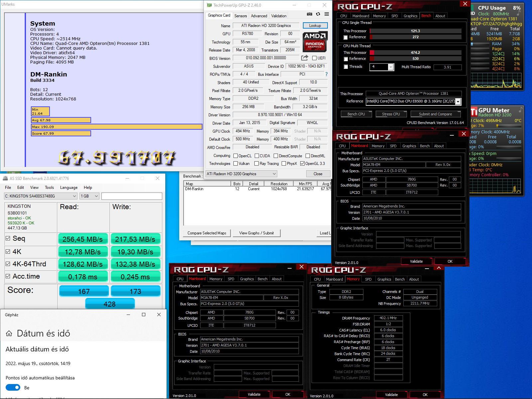Switch to the Sensors tab in GPU-Z
The width and height of the screenshot is (532, 399).
(x=240, y=16)
